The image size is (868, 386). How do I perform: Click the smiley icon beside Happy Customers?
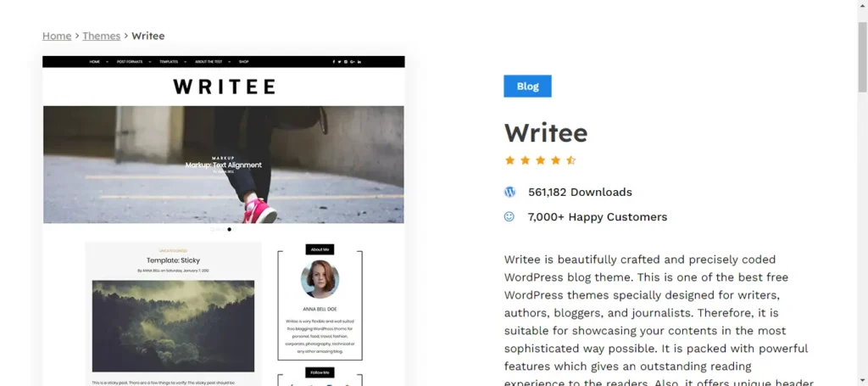click(509, 216)
